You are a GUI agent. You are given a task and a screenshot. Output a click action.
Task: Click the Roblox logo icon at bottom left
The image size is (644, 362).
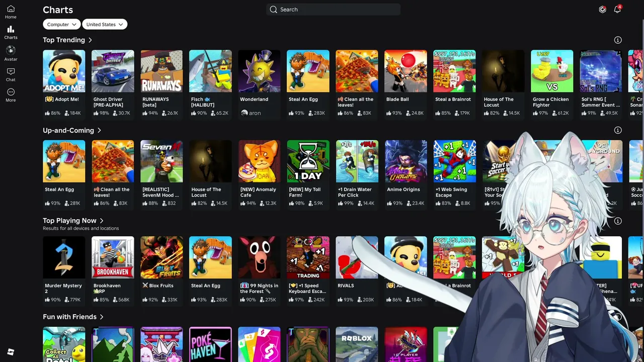tap(11, 352)
